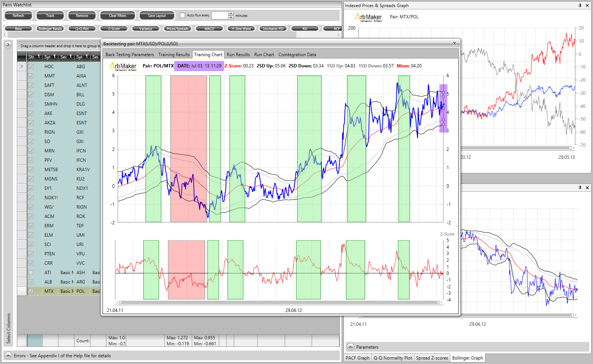Click the Clear Filters button
This screenshot has height=364, width=593.
(118, 16)
